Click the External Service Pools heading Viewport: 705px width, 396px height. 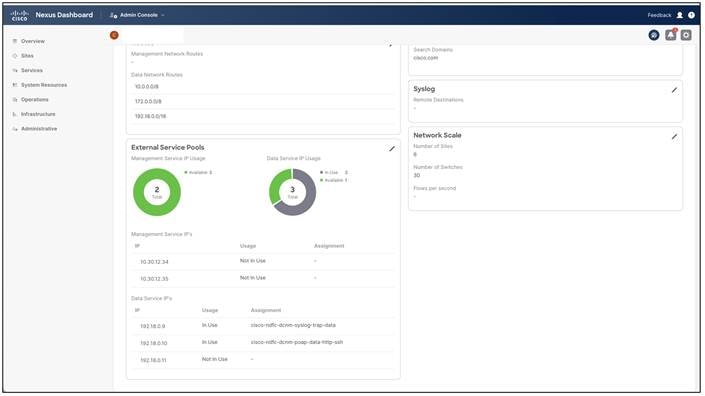[x=168, y=147]
